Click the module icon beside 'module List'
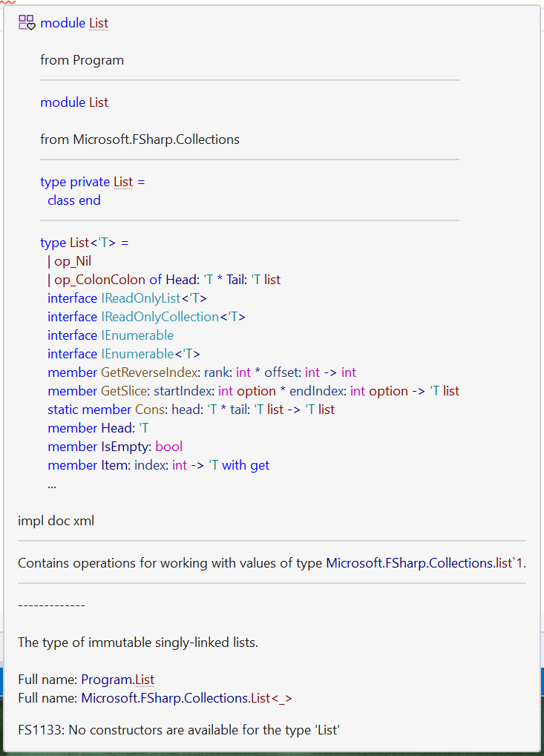This screenshot has height=756, width=544. 27,23
